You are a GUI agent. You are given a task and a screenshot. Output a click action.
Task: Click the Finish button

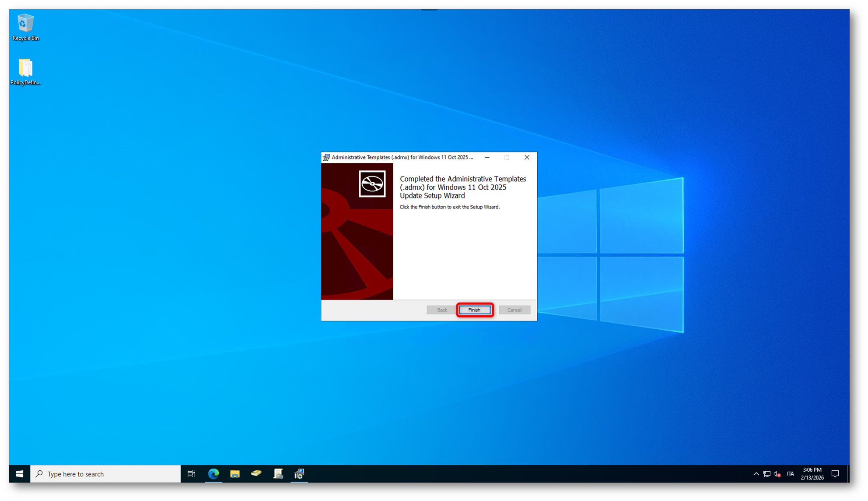[474, 310]
